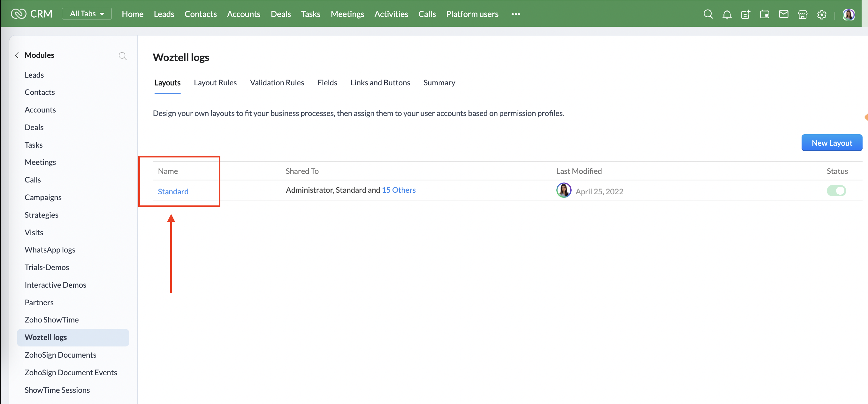Click the Zoho CRM logo icon
The image size is (868, 404).
tap(19, 14)
